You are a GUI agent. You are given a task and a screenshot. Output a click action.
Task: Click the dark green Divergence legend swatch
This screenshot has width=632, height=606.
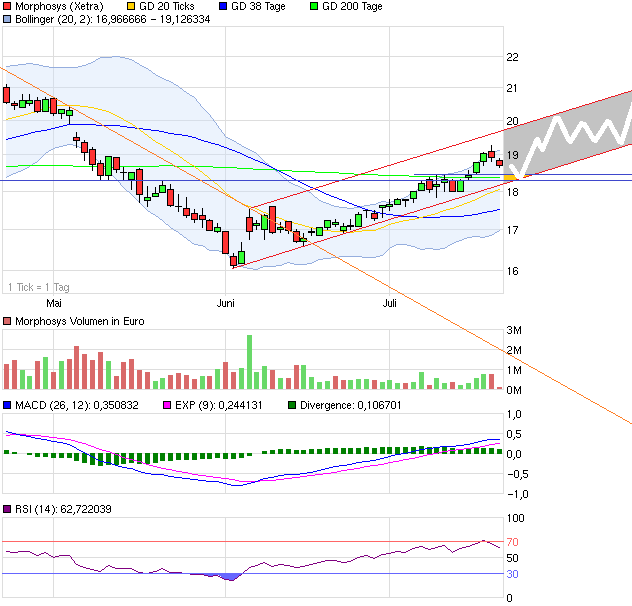coord(292,405)
